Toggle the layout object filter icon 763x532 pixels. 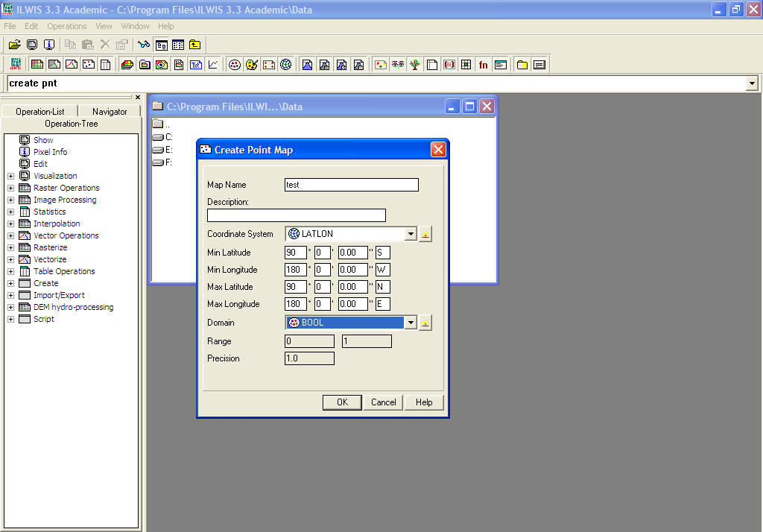point(179,64)
